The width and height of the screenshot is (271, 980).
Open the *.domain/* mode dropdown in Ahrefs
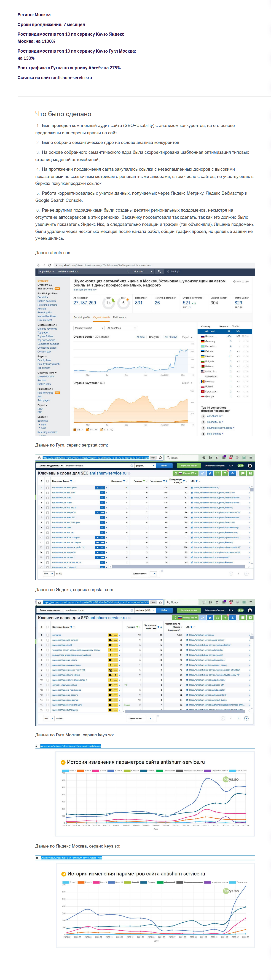(142, 272)
